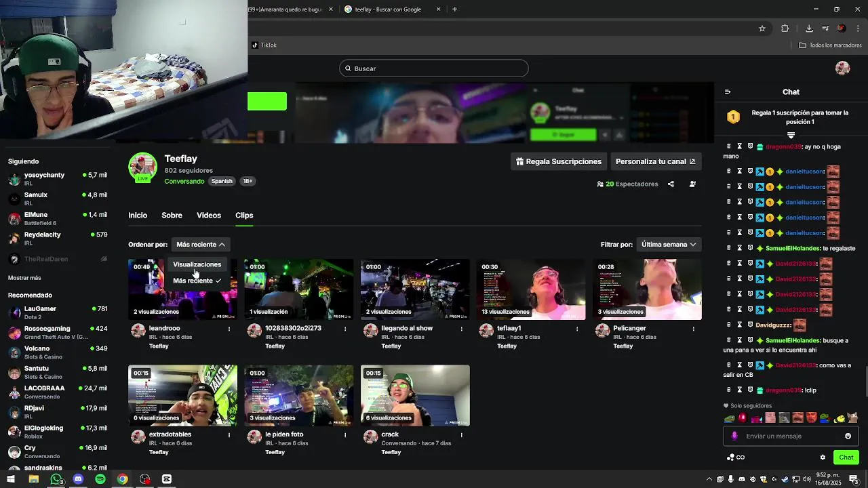Open chat settings gear icon

click(x=823, y=457)
